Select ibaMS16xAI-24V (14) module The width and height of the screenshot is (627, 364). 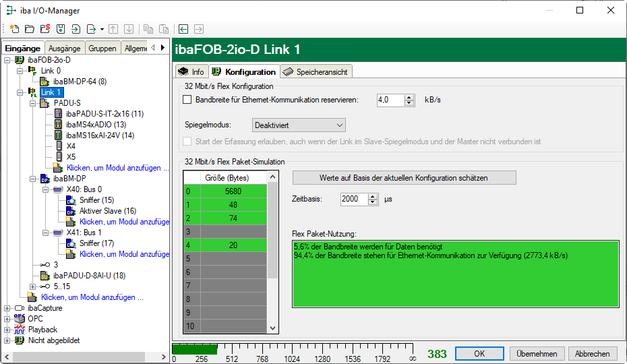100,135
